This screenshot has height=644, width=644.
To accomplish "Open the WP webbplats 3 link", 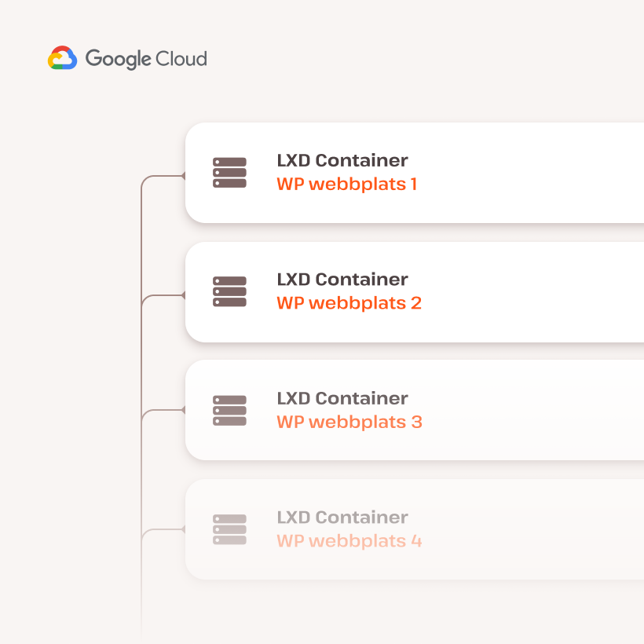I will point(349,422).
